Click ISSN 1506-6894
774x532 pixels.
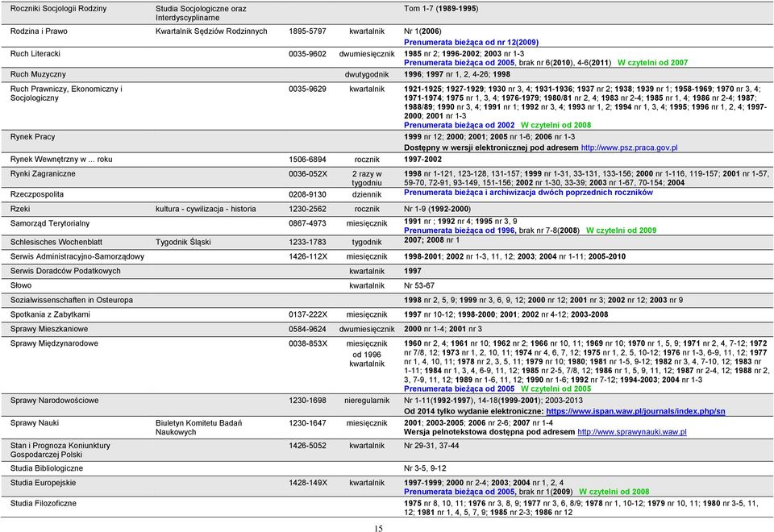pos(307,160)
